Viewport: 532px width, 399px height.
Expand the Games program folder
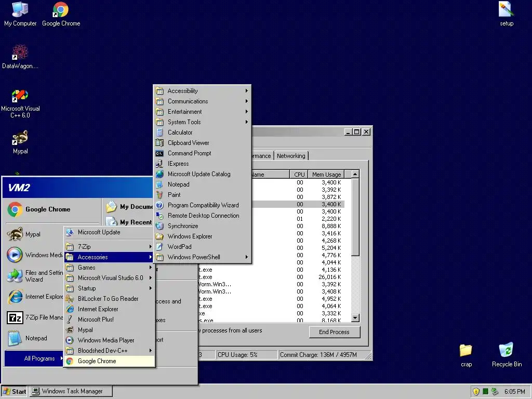pyautogui.click(x=109, y=268)
